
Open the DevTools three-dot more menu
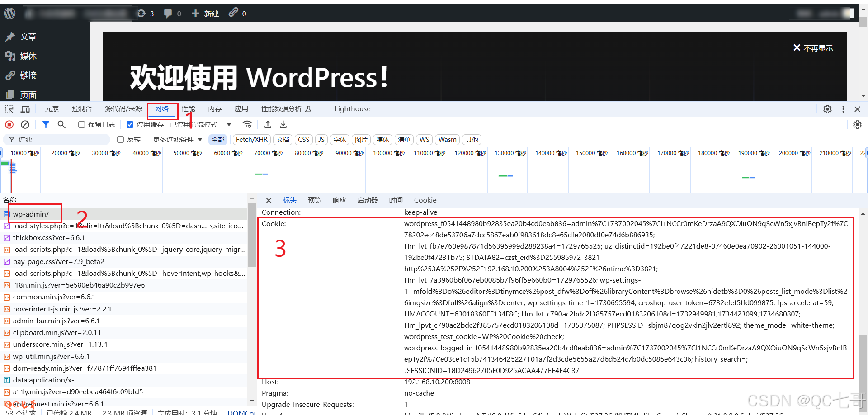click(x=843, y=109)
